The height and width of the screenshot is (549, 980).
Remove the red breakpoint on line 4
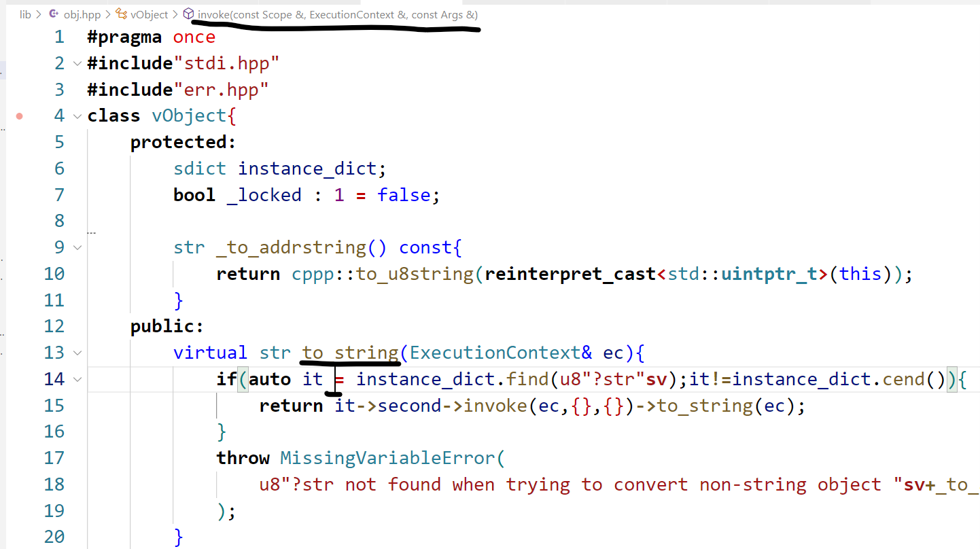click(x=20, y=116)
